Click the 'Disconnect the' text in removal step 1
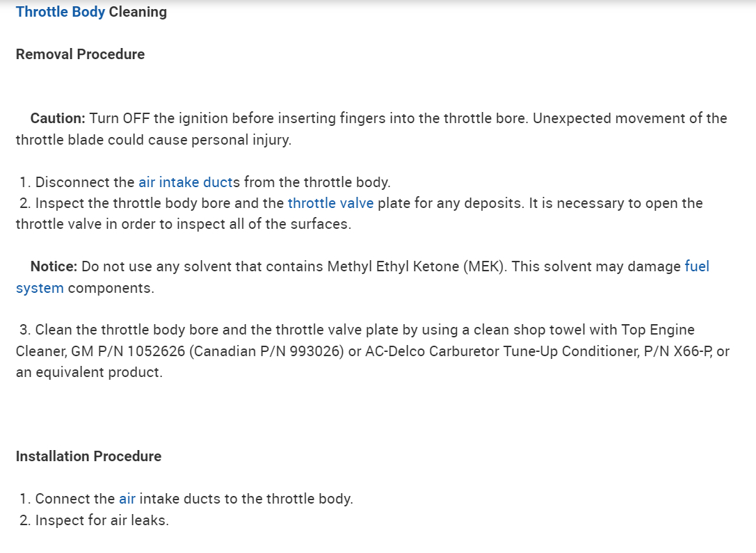Screen dimensions: 756x553 point(85,182)
